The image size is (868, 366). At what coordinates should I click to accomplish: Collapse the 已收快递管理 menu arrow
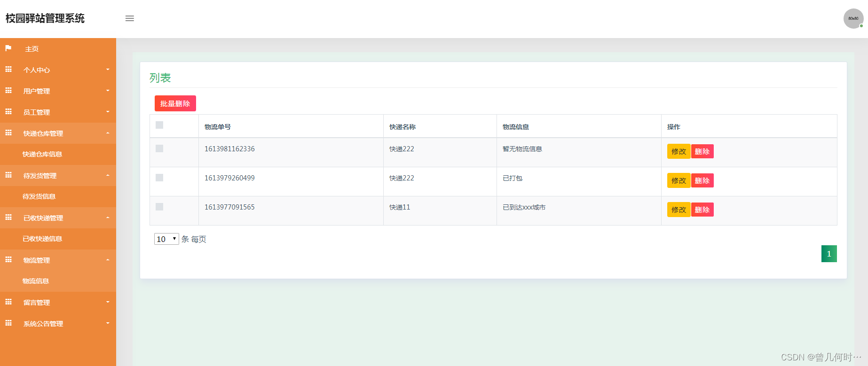click(108, 218)
